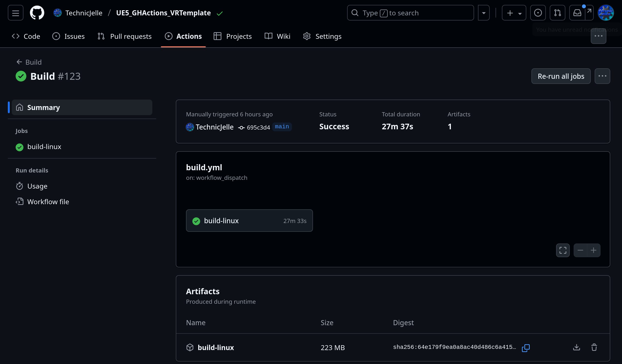Open the hamburger navigation menu
The width and height of the screenshot is (622, 364).
pyautogui.click(x=16, y=13)
